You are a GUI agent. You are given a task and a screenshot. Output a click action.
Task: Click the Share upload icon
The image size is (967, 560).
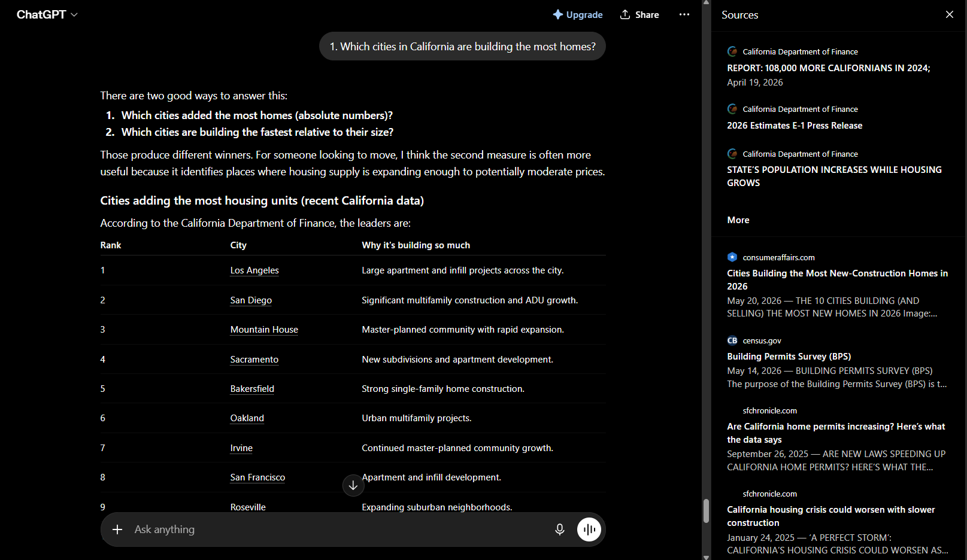[625, 14]
